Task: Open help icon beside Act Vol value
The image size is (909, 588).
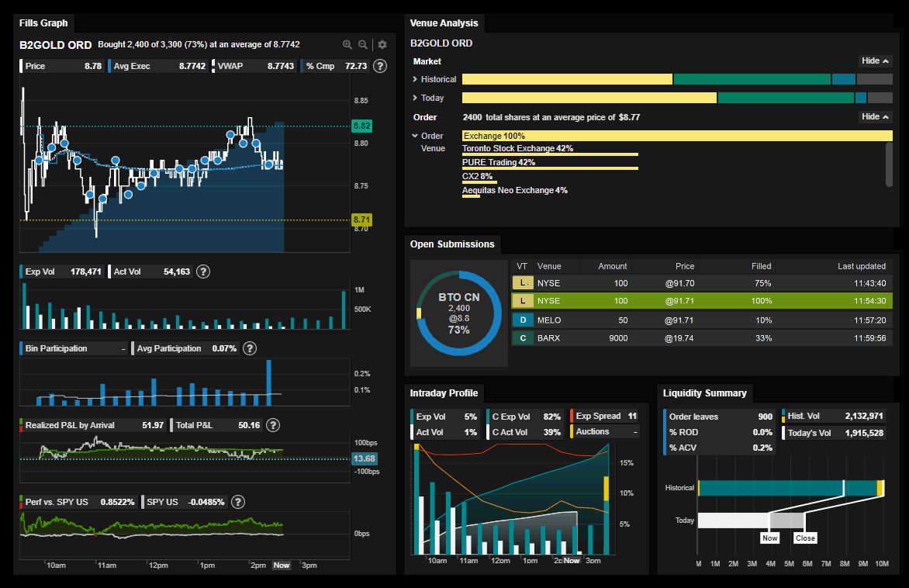Action: click(x=203, y=272)
